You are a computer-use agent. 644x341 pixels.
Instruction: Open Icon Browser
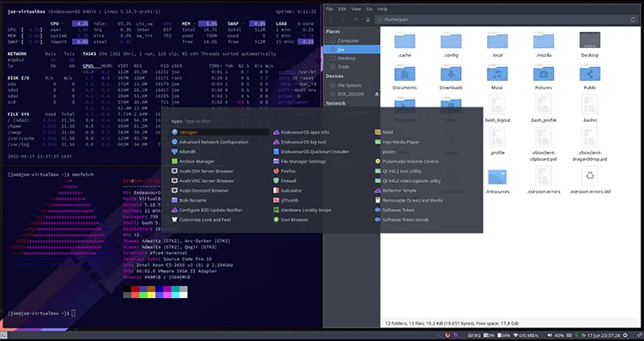click(291, 220)
